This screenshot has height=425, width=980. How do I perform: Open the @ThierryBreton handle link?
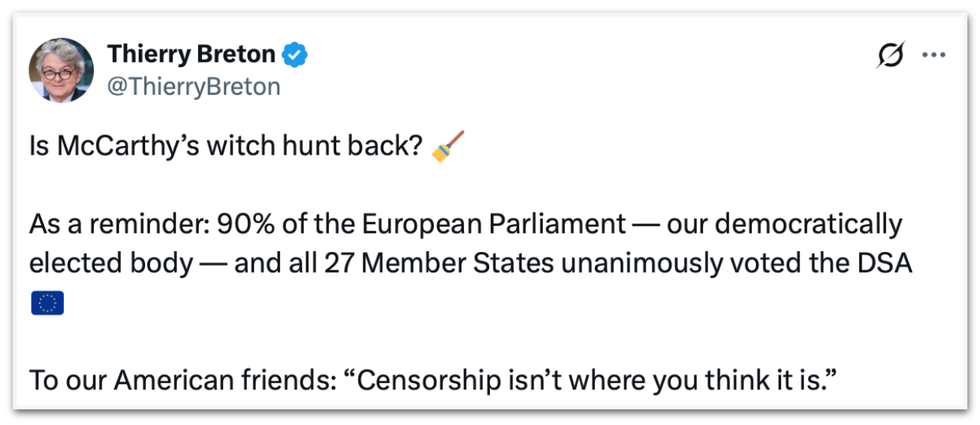pyautogui.click(x=193, y=86)
